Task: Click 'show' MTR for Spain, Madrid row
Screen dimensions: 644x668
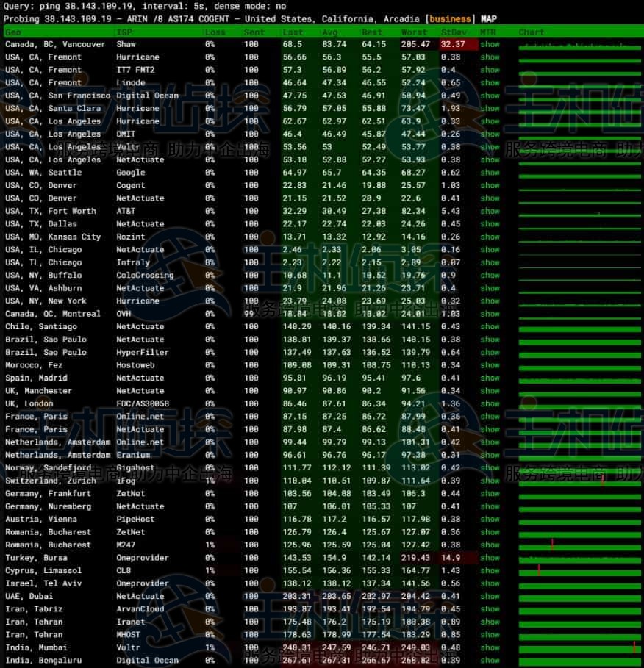Action: point(490,378)
